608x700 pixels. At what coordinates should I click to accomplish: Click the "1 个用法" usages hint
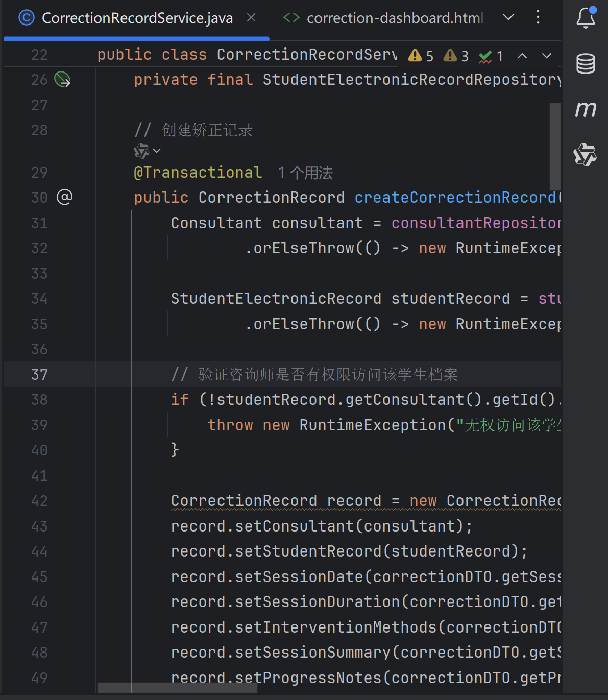305,173
